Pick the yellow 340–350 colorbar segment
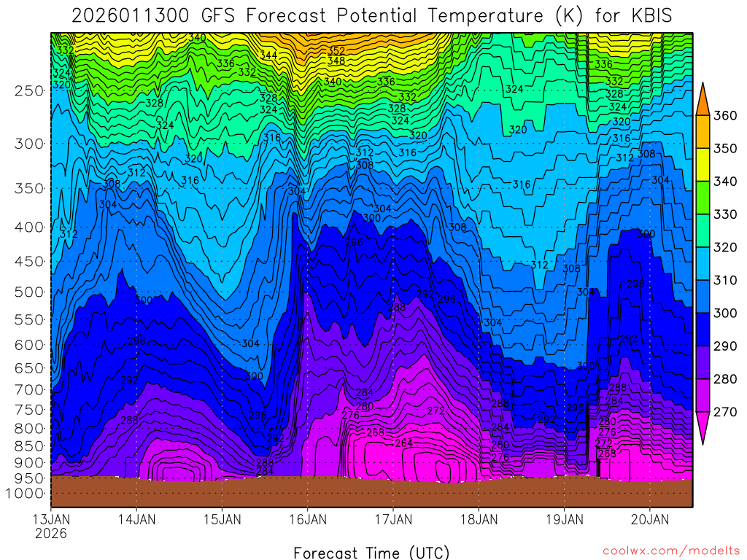Screen dimensions: 747x560 tap(703, 165)
